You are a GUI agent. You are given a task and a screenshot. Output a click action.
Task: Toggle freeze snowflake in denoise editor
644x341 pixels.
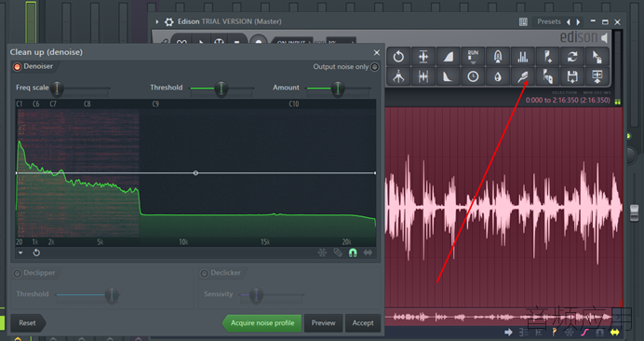tap(322, 253)
